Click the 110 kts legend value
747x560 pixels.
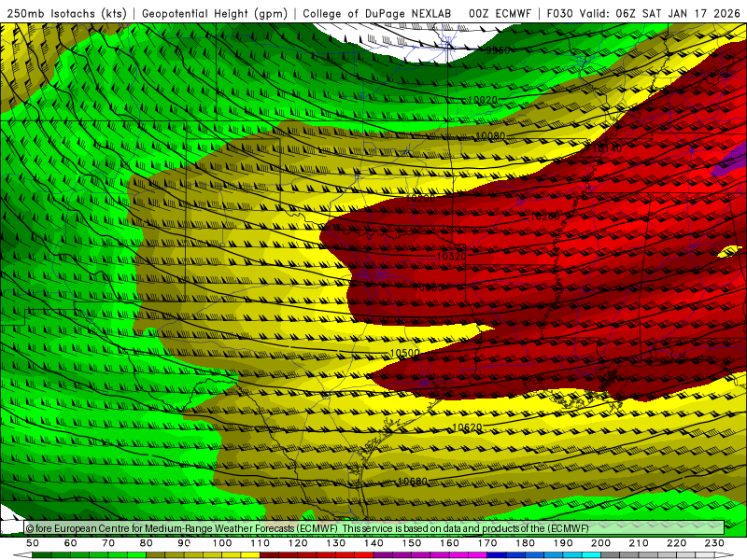tap(261, 543)
